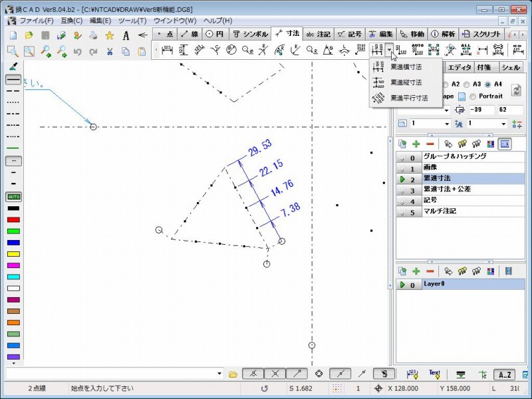Open the second scale dropdown showing 1
This screenshot has width=532, height=399.
tap(503, 124)
